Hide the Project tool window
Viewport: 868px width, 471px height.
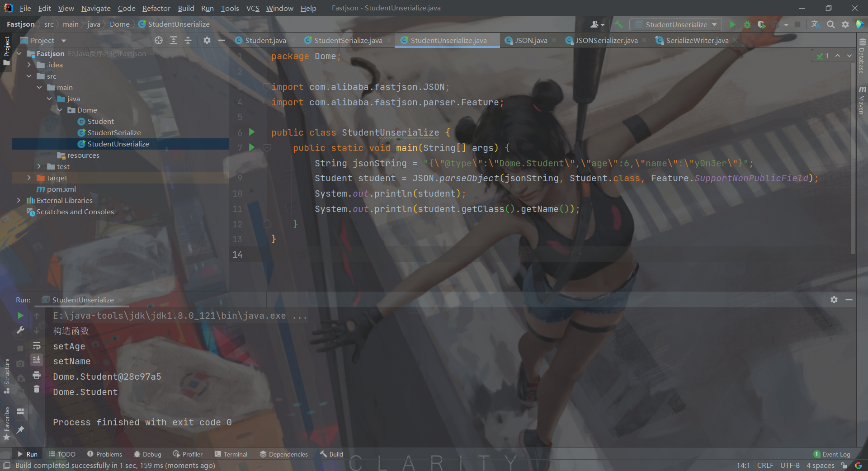[222, 40]
